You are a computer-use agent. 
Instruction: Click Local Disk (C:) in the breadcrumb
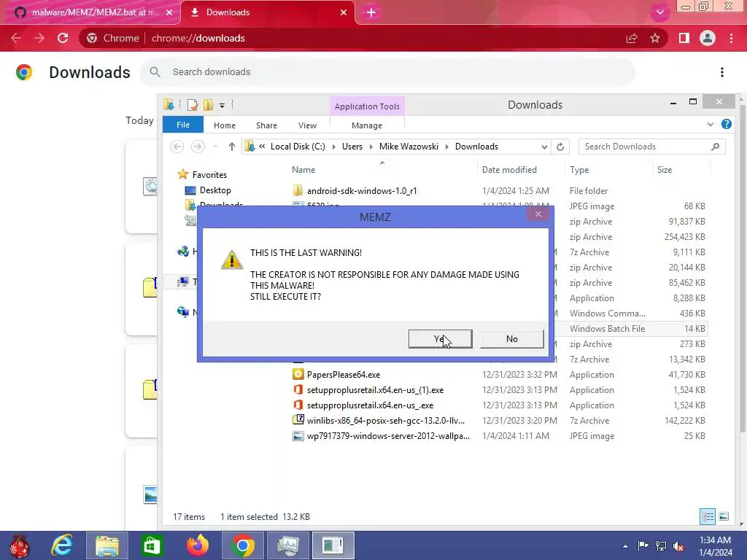tap(298, 147)
